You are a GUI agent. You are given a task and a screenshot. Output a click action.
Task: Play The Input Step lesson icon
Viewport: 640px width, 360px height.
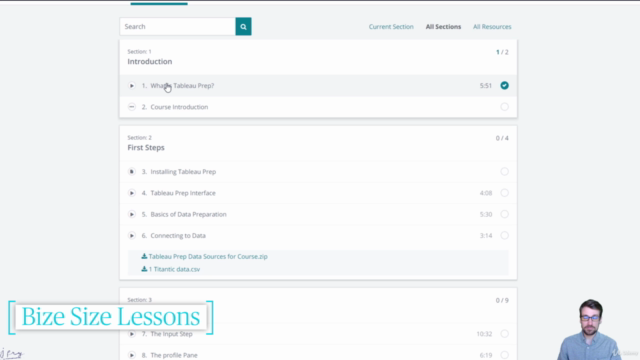pyautogui.click(x=131, y=334)
